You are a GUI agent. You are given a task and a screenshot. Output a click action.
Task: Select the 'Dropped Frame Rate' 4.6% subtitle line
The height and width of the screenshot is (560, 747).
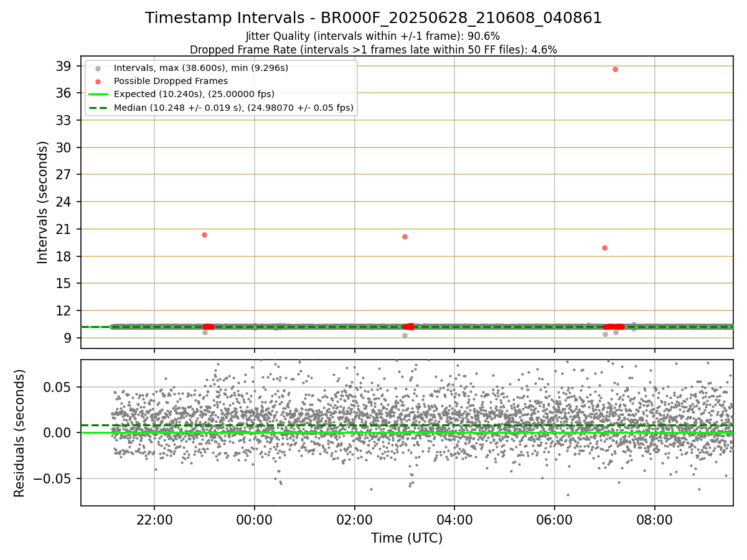click(374, 49)
